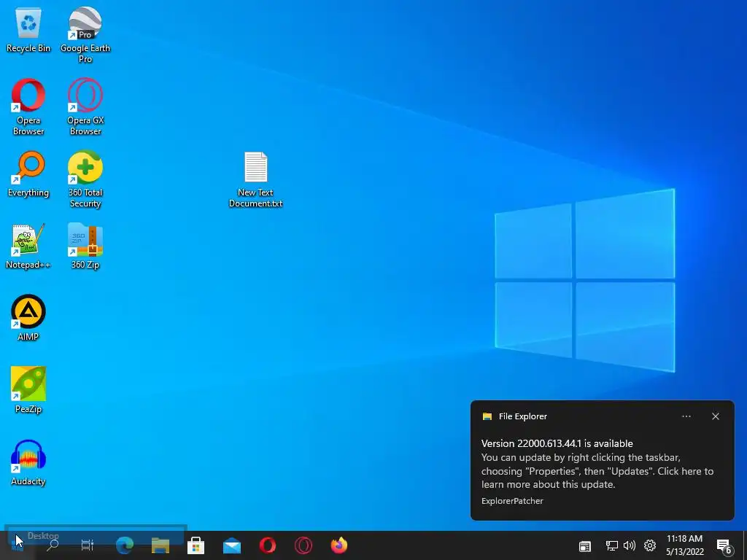Image resolution: width=747 pixels, height=560 pixels.
Task: Click the settings gear tray icon
Action: click(650, 545)
